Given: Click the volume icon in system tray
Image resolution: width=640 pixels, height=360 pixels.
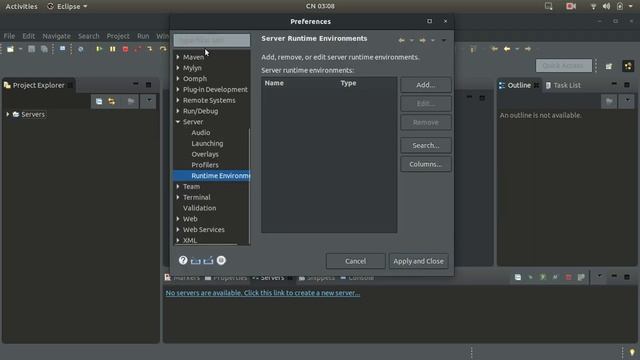Looking at the screenshot, I should point(607,6).
